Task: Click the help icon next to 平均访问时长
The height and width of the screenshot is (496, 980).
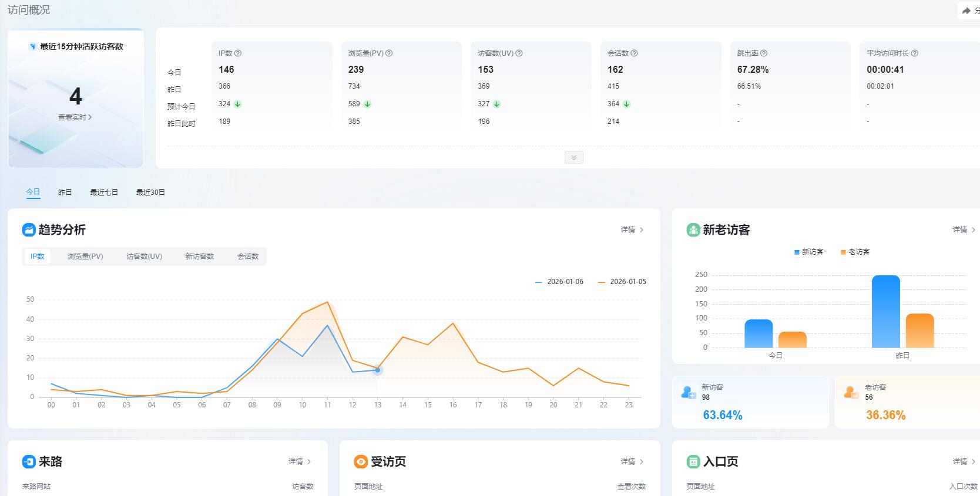Action: tap(915, 53)
